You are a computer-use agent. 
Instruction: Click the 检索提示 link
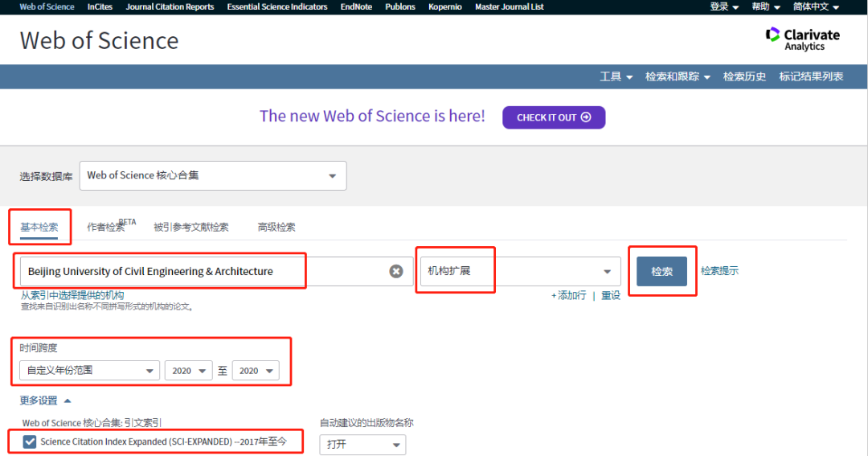point(719,271)
